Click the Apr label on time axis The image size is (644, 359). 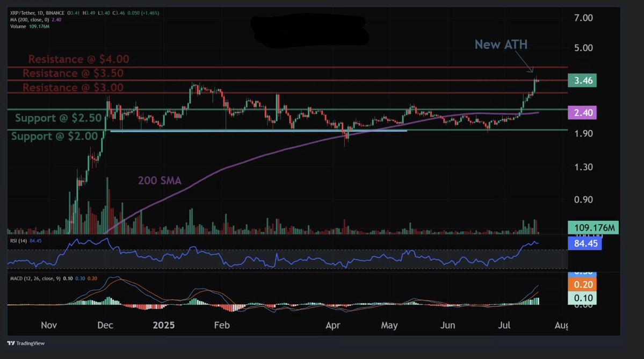click(x=332, y=325)
